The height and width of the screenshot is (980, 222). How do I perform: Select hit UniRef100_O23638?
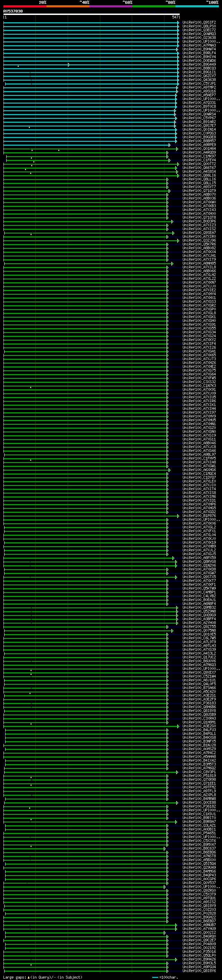click(199, 38)
